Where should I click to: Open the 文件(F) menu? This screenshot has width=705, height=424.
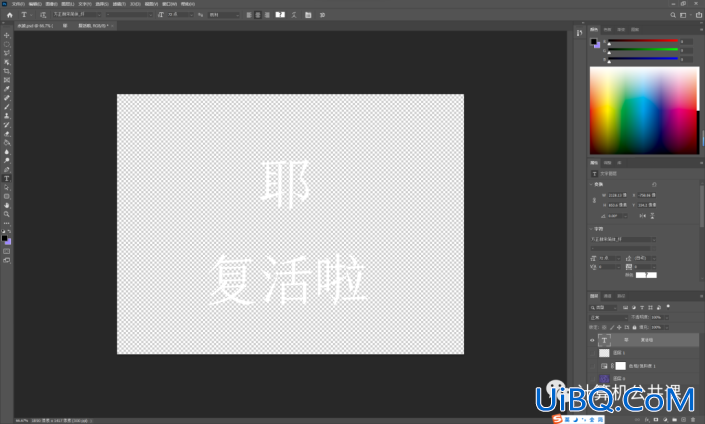click(x=18, y=4)
